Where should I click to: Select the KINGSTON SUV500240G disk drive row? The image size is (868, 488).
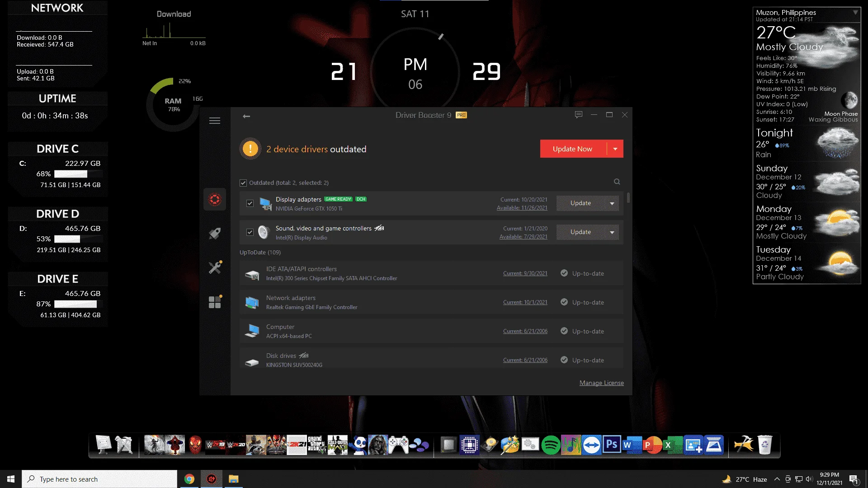(431, 358)
